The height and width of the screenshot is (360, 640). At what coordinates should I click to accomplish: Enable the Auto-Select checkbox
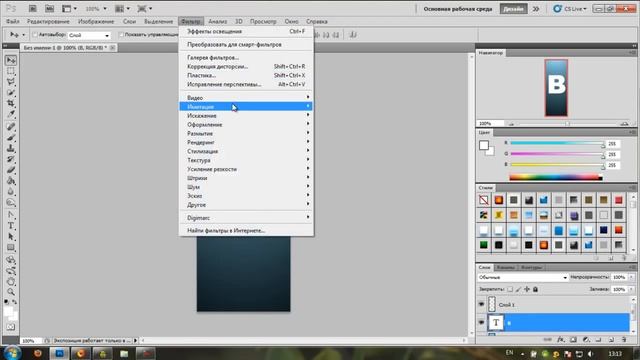[35, 35]
